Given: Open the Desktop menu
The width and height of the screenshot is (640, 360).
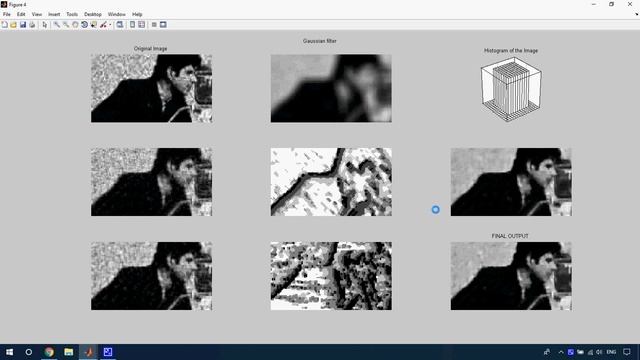Looking at the screenshot, I should click(x=93, y=14).
